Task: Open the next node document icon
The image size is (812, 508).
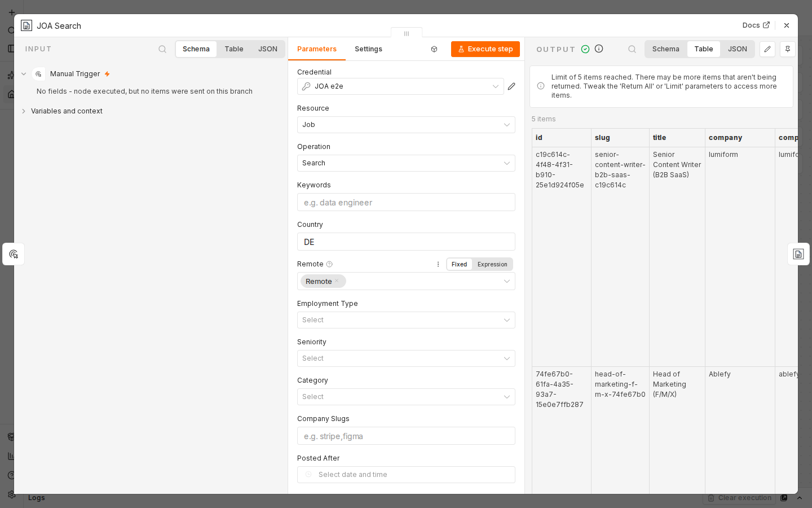Action: click(x=798, y=254)
